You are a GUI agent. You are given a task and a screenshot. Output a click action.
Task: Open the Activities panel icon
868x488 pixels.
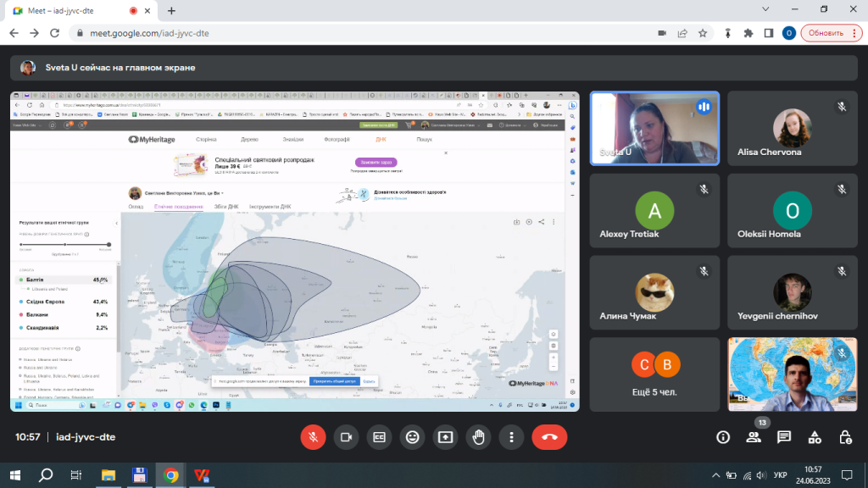815,437
